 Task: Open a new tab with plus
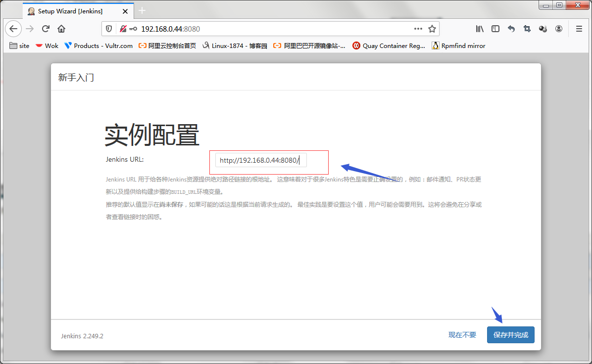pyautogui.click(x=142, y=10)
